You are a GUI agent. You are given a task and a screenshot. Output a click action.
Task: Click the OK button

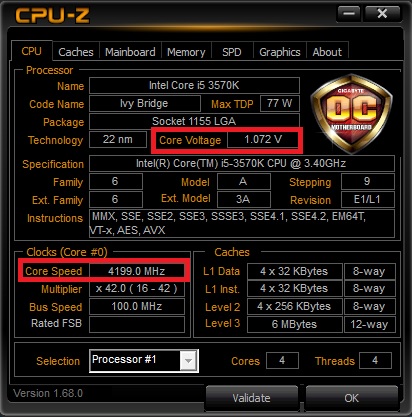click(352, 398)
